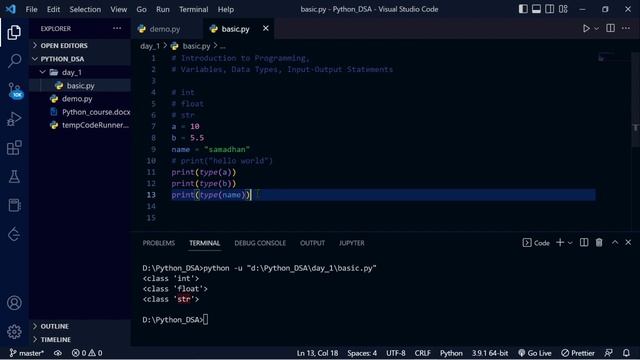The height and width of the screenshot is (360, 640).
Task: Open the Search view in activity bar
Action: coord(14,61)
